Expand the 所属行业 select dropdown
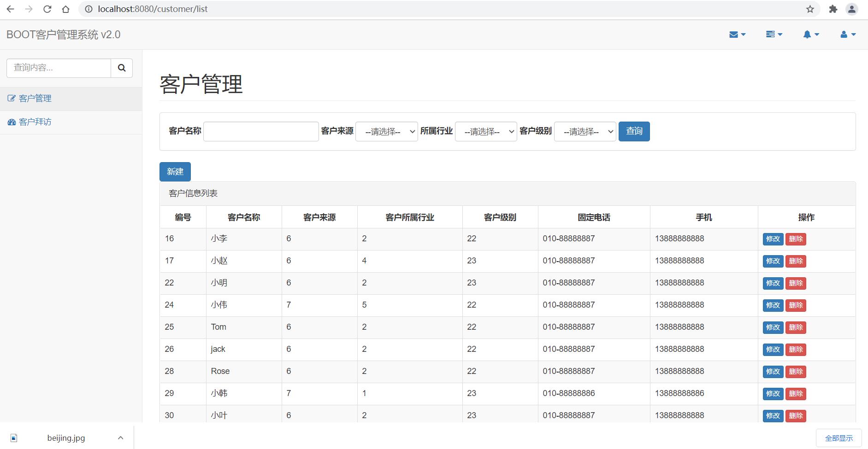This screenshot has height=449, width=868. (x=486, y=131)
